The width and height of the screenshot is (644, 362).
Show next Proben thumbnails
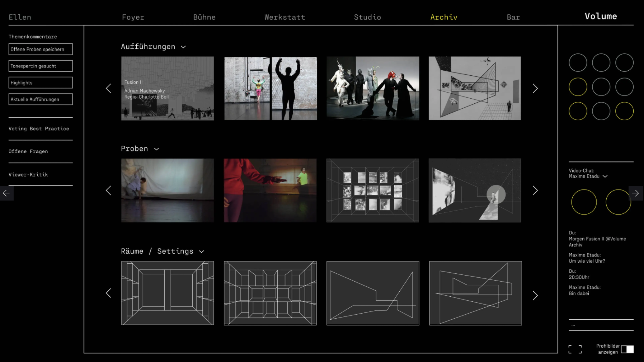(x=535, y=191)
